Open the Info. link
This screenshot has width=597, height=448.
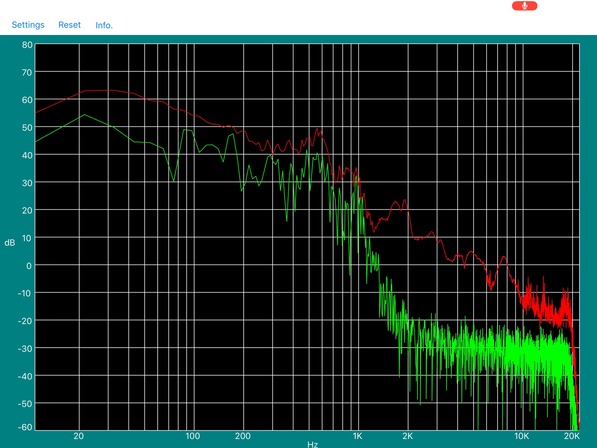104,25
